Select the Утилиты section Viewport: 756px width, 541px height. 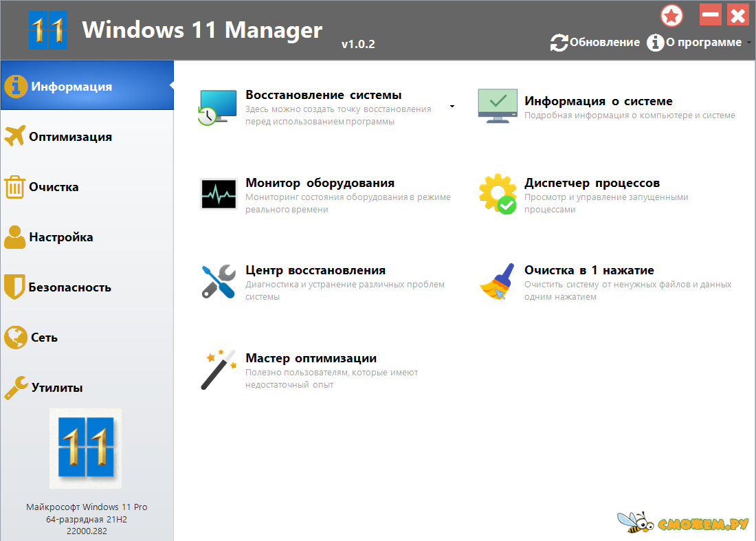(87, 387)
